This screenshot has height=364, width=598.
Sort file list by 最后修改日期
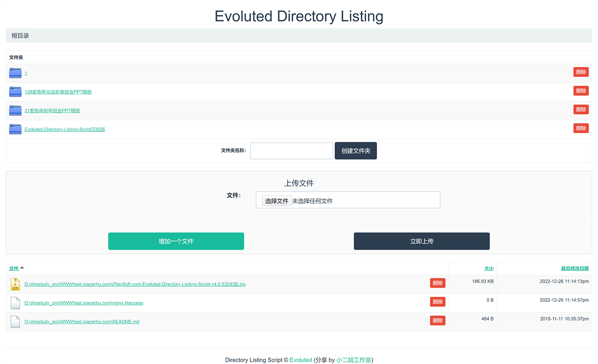pyautogui.click(x=575, y=269)
